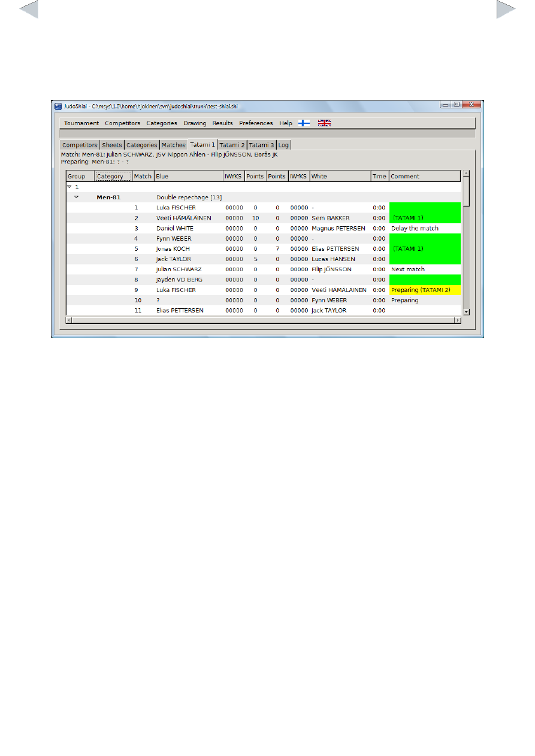Open the Categories menu
535x756 pixels.
click(162, 123)
